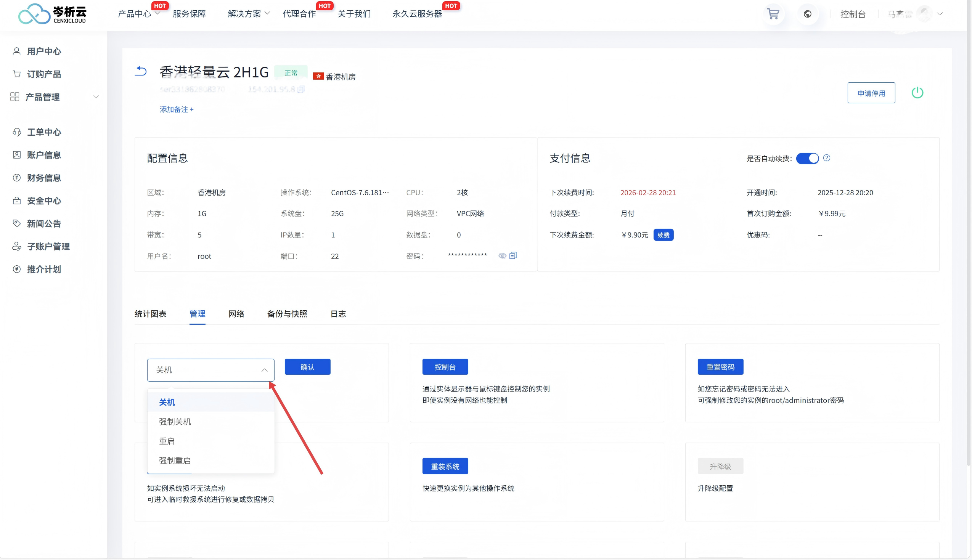
Task: Open the 网络 tab
Action: 236,314
